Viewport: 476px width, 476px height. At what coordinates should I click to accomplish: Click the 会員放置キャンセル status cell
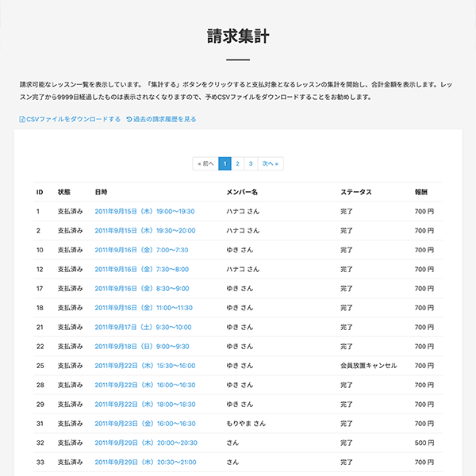click(369, 366)
